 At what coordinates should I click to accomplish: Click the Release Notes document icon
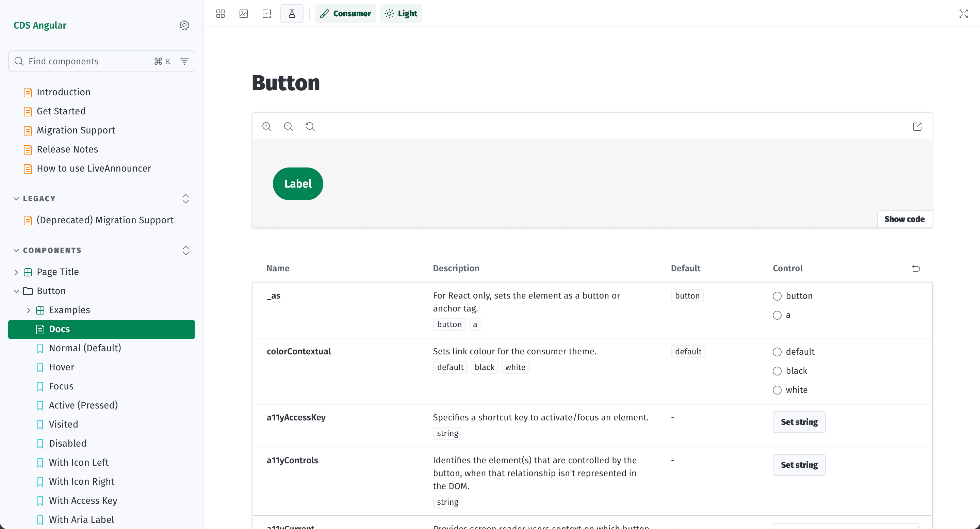point(28,149)
